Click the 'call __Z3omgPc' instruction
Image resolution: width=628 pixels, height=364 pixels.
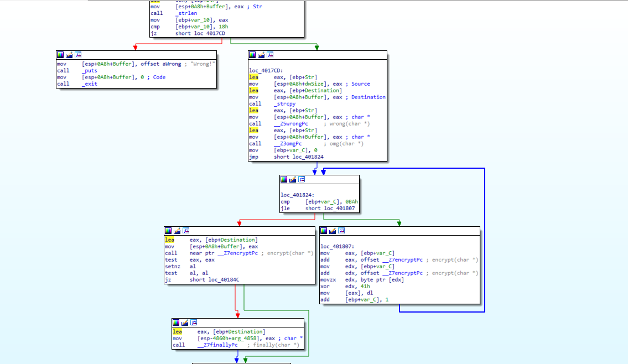(307, 143)
